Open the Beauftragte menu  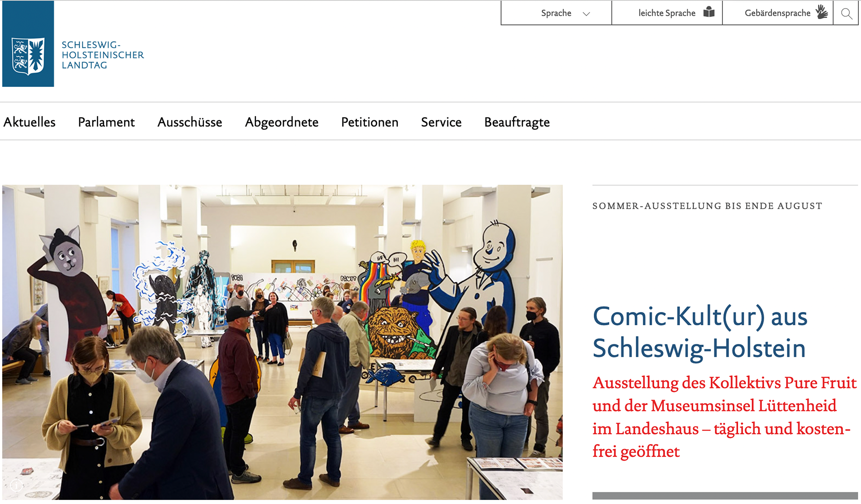[x=517, y=122]
